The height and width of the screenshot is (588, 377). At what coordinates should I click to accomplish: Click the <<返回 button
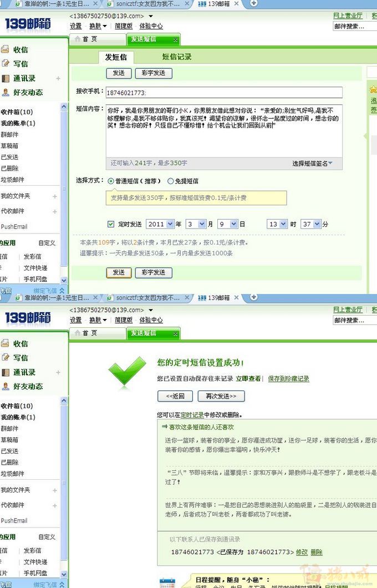coord(175,396)
